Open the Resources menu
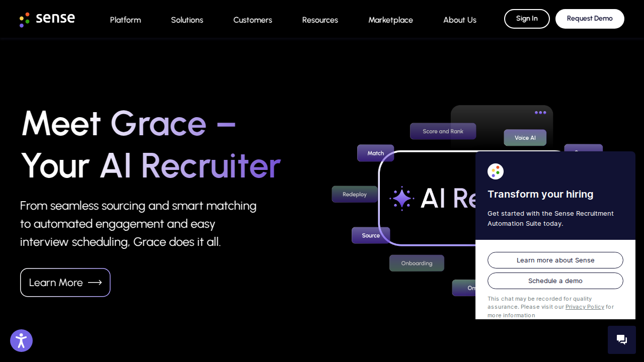This screenshot has width=644, height=362. click(320, 20)
